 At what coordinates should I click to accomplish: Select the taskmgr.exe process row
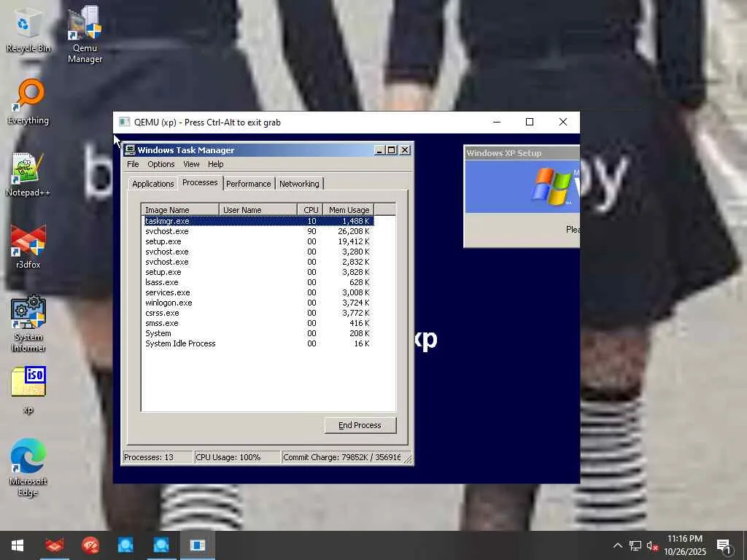point(259,221)
